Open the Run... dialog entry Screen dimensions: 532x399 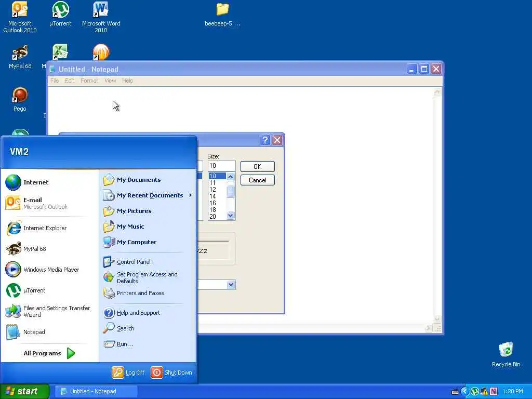(148, 344)
